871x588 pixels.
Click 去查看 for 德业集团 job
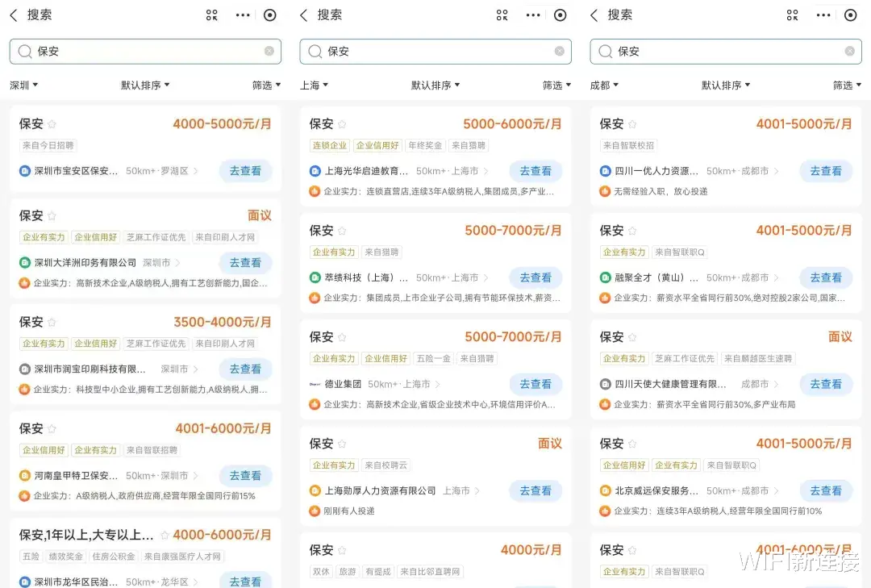pos(536,384)
